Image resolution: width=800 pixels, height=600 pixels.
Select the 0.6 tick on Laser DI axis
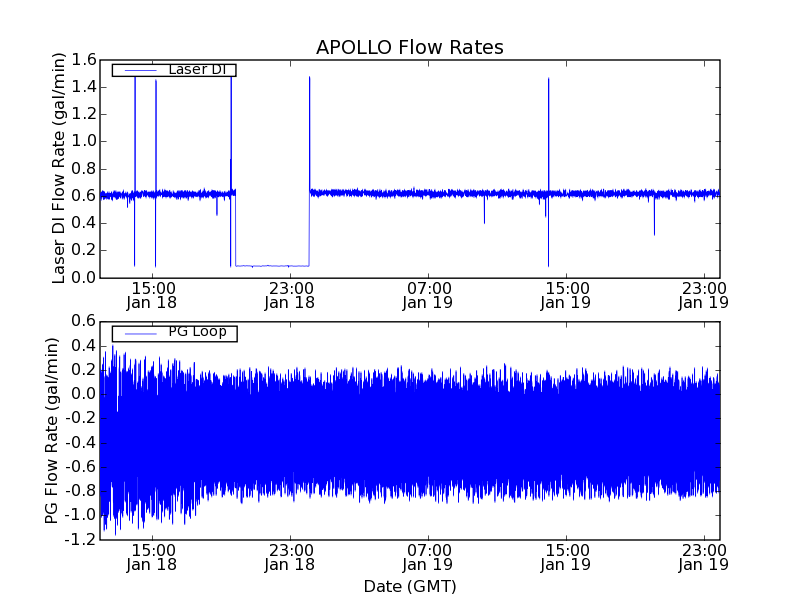84,196
